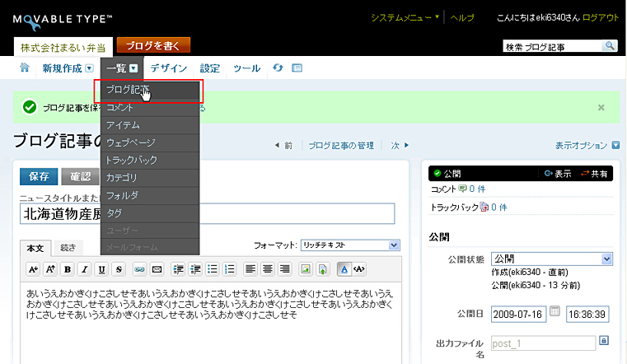Insert a hyperlink using link icon
The image size is (627, 364).
pyautogui.click(x=139, y=269)
